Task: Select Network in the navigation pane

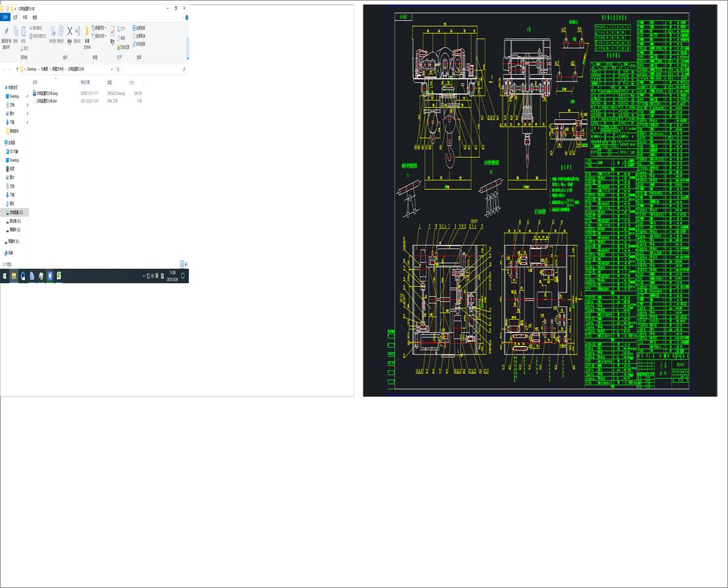Action: [9, 253]
